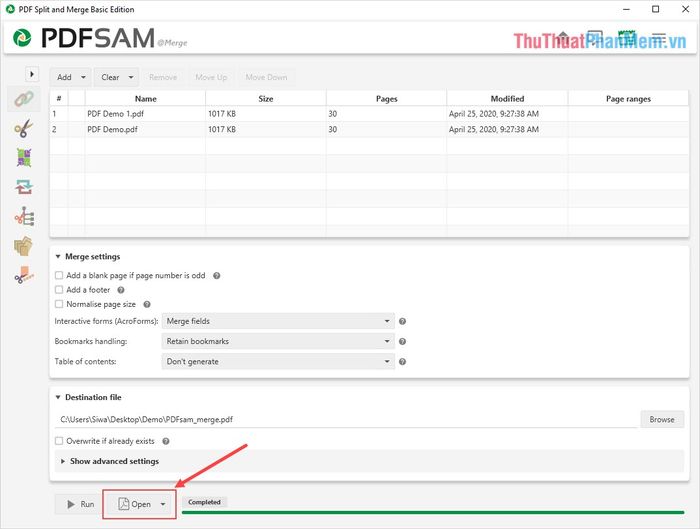The width and height of the screenshot is (700, 529).
Task: Open the Split tool scissors icon
Action: tap(22, 128)
